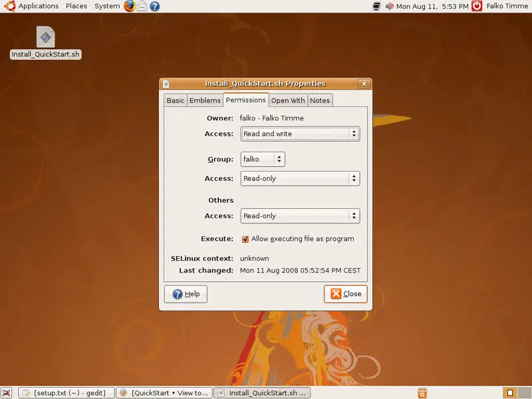Screen dimensions: 532x399
Task: Switch to the Notes tab
Action: point(320,100)
